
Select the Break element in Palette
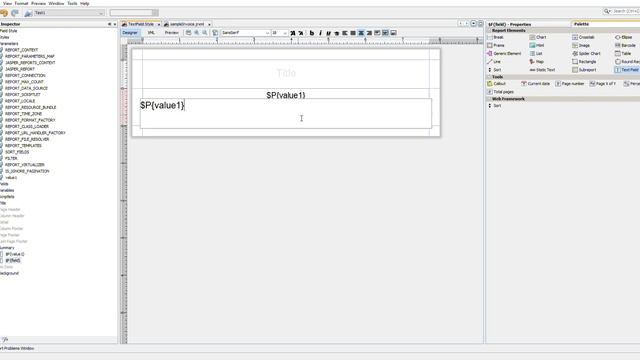496,37
